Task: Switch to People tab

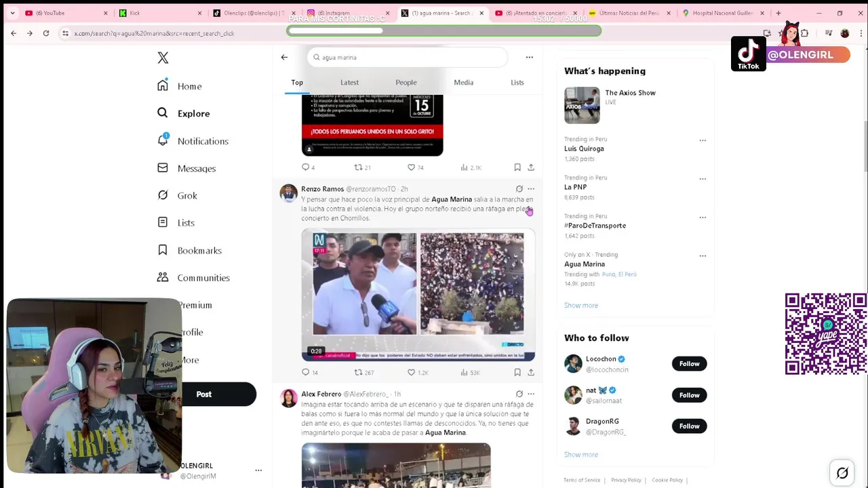Action: pyautogui.click(x=406, y=83)
